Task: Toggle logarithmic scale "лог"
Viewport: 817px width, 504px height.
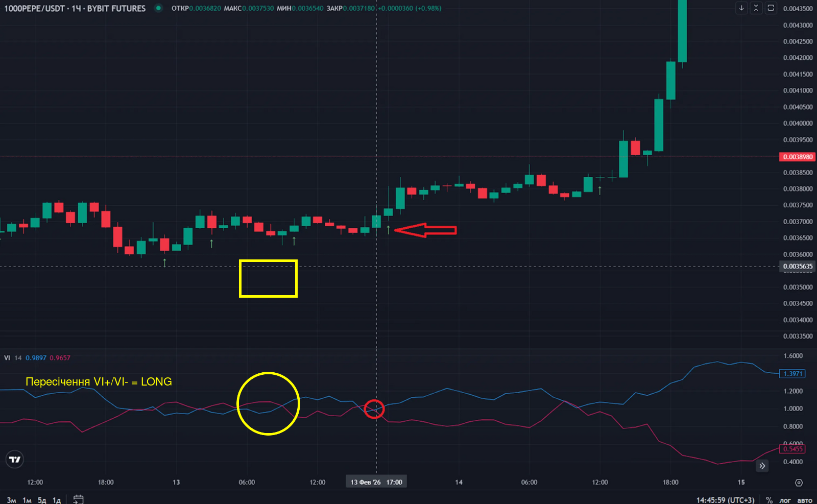Action: click(785, 500)
